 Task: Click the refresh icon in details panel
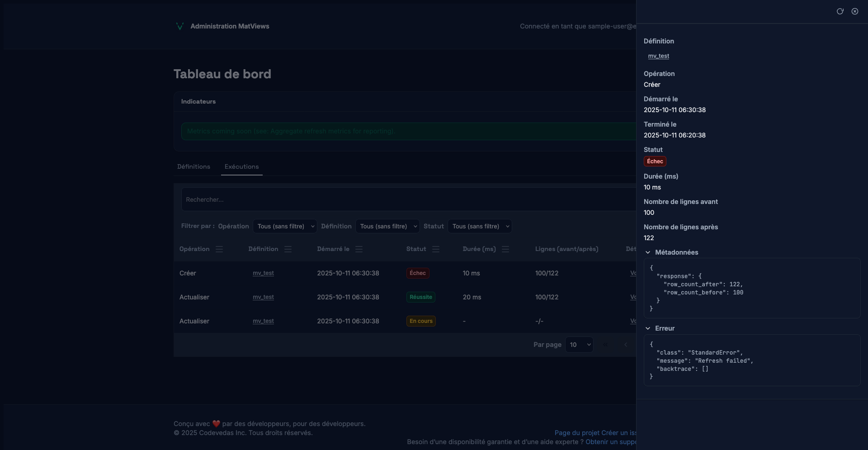tap(840, 11)
